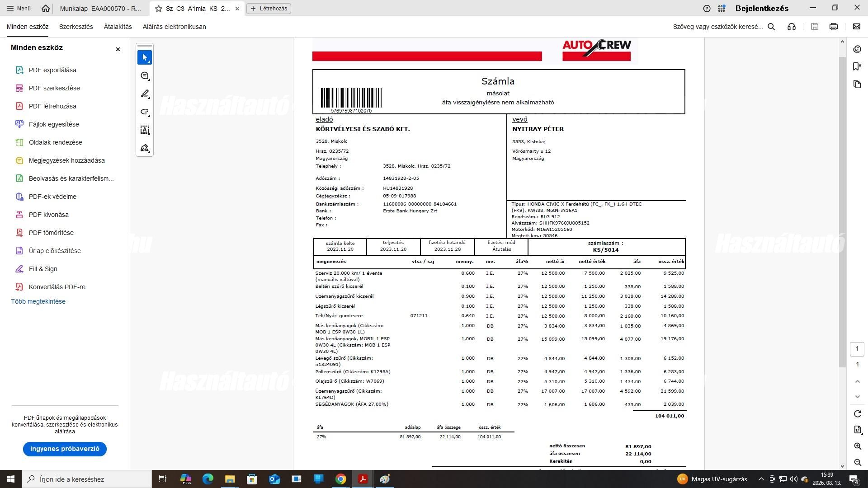The height and width of the screenshot is (488, 868).
Task: Activate the text box selection tool
Action: 145,130
